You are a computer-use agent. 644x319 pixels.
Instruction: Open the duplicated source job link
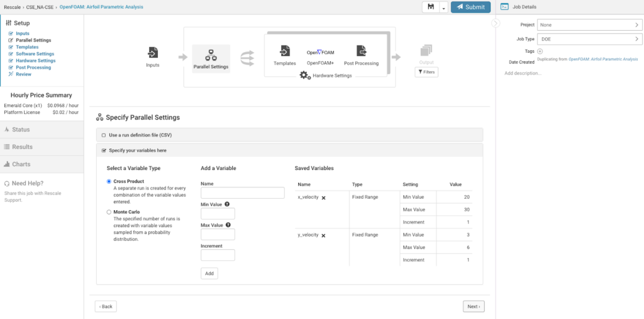603,59
